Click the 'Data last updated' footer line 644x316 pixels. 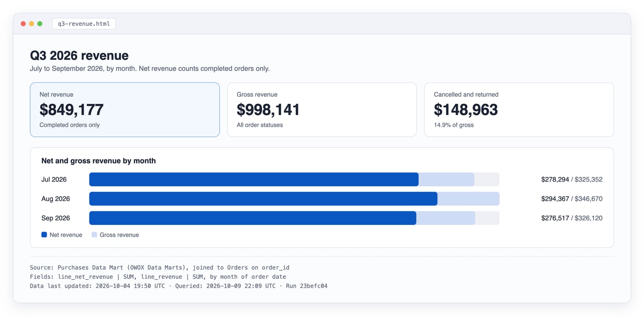179,286
